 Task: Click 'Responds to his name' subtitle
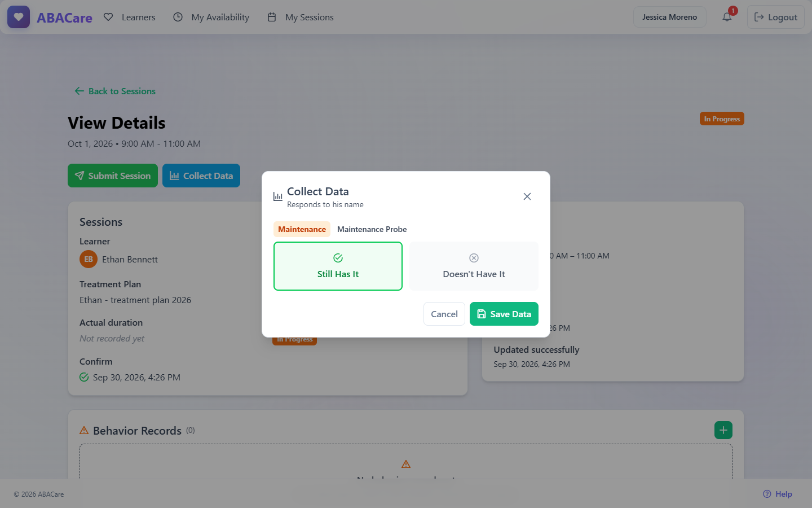(325, 204)
